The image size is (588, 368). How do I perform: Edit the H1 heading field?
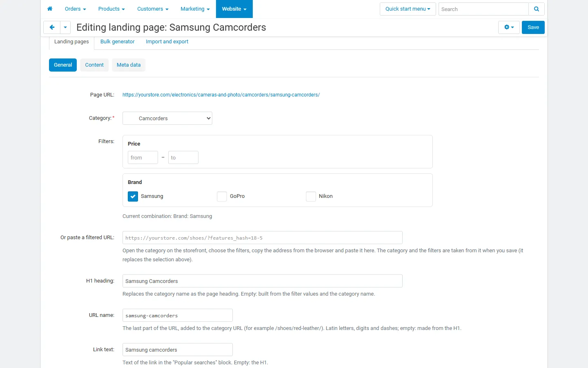pos(263,281)
